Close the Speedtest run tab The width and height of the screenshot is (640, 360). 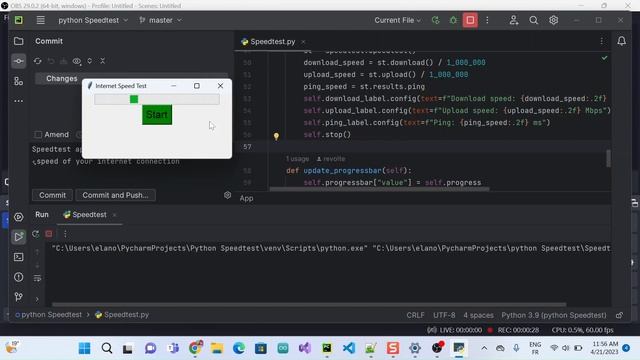coord(114,215)
